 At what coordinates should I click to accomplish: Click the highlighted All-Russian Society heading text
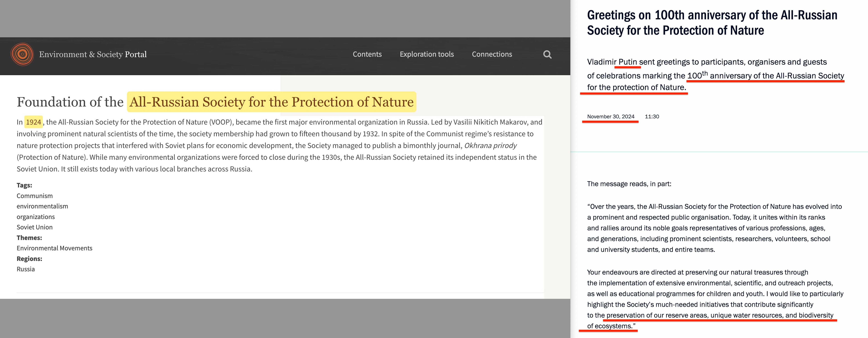coord(271,102)
